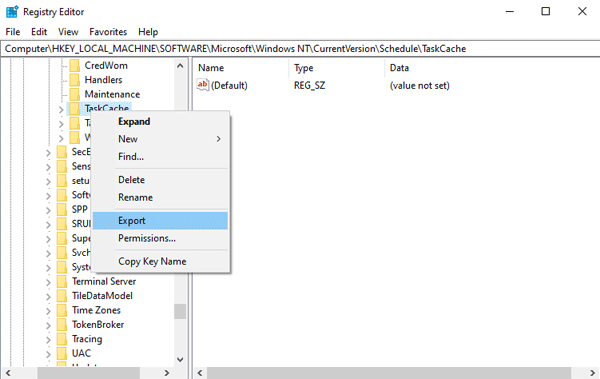This screenshot has height=379, width=600.
Task: Click the (value not set) data cell
Action: tap(419, 85)
